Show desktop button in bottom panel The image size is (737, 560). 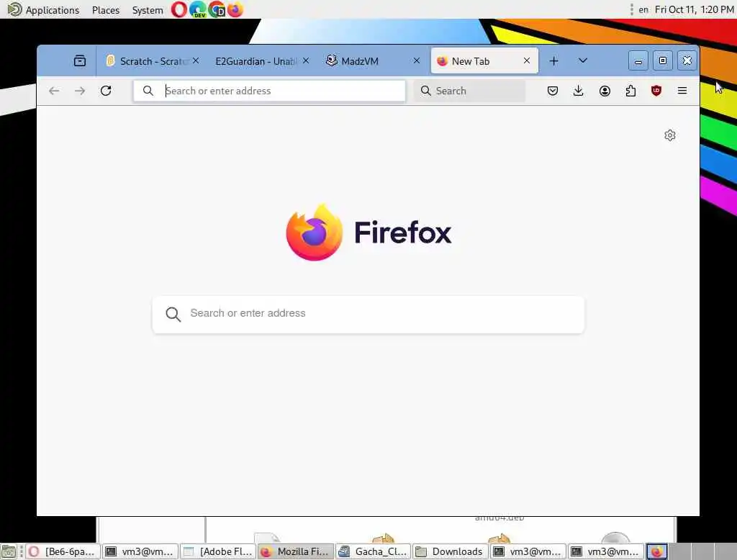(x=9, y=551)
